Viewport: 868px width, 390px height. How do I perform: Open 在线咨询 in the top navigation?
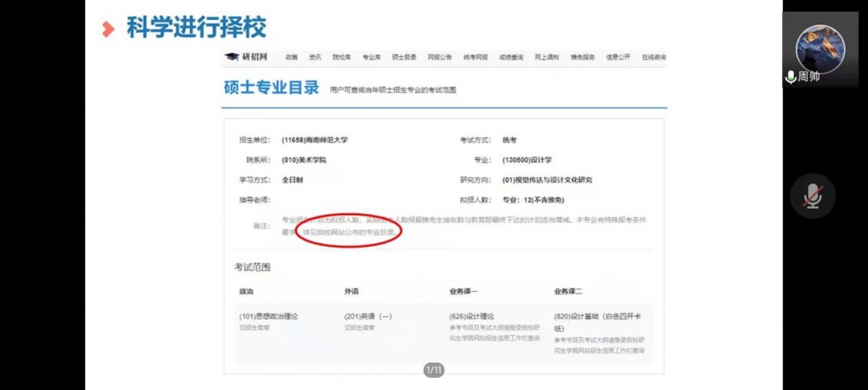654,57
